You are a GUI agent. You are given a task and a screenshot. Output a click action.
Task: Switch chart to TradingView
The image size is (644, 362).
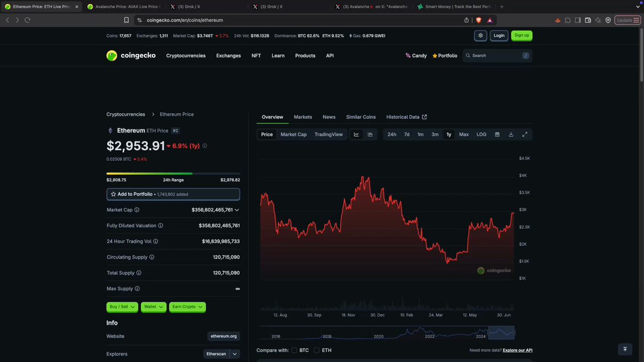point(328,134)
